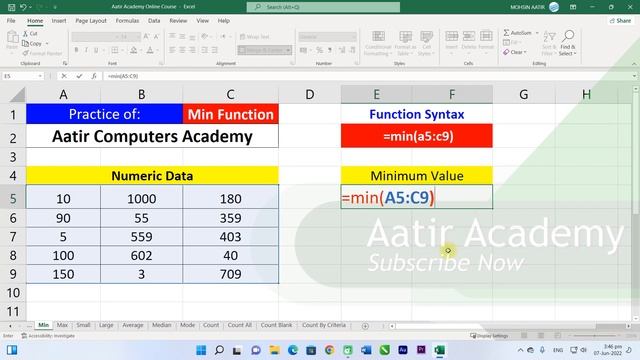The width and height of the screenshot is (640, 360).
Task: Click Display Settings in status bar
Action: click(x=489, y=336)
